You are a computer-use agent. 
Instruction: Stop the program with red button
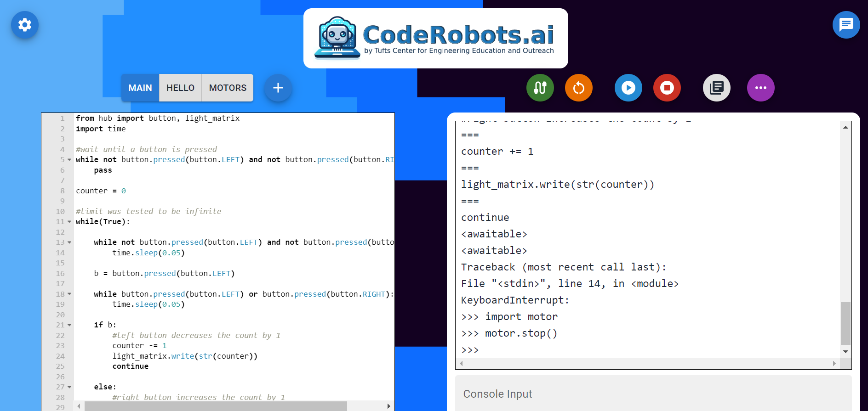pyautogui.click(x=667, y=88)
